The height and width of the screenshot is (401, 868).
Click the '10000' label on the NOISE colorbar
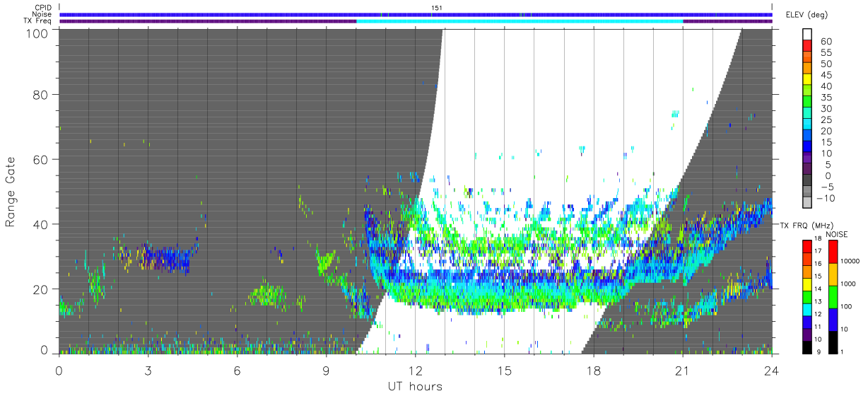[x=851, y=260]
